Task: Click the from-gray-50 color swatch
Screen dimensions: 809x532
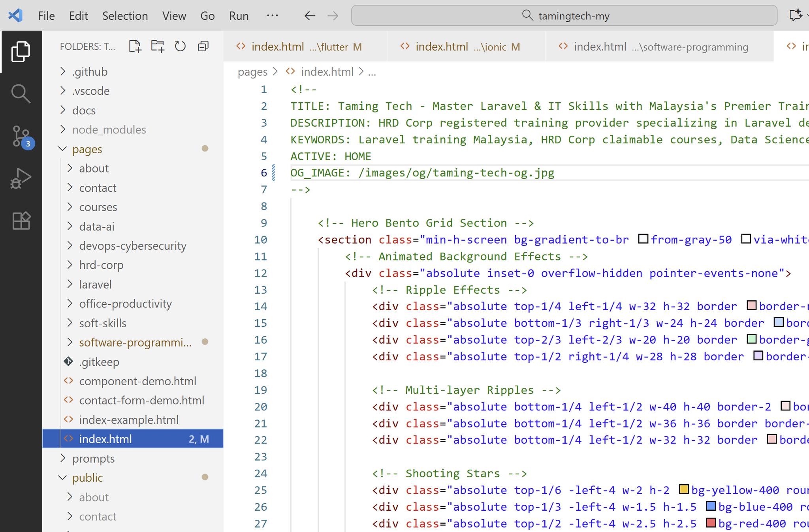Action: point(643,239)
